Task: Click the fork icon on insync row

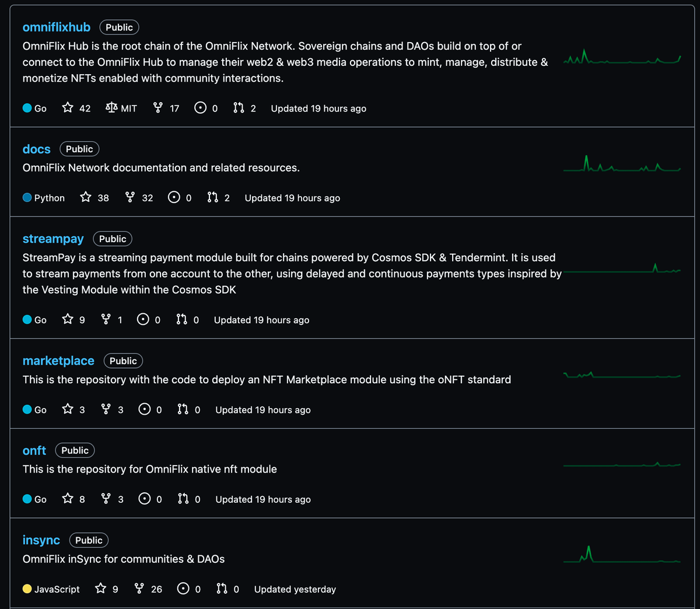Action: pyautogui.click(x=139, y=589)
